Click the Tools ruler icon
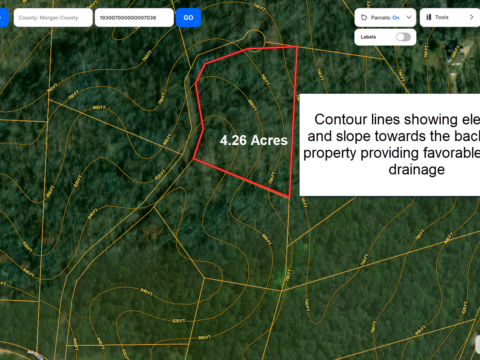The width and height of the screenshot is (480, 360). [x=429, y=17]
